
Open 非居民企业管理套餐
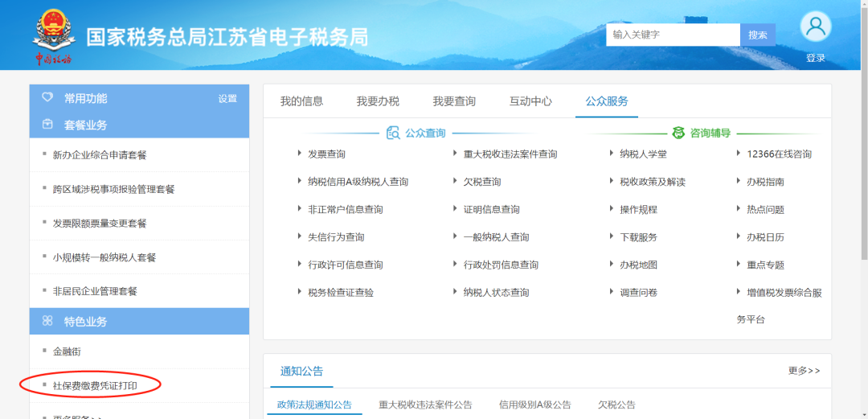(x=95, y=291)
